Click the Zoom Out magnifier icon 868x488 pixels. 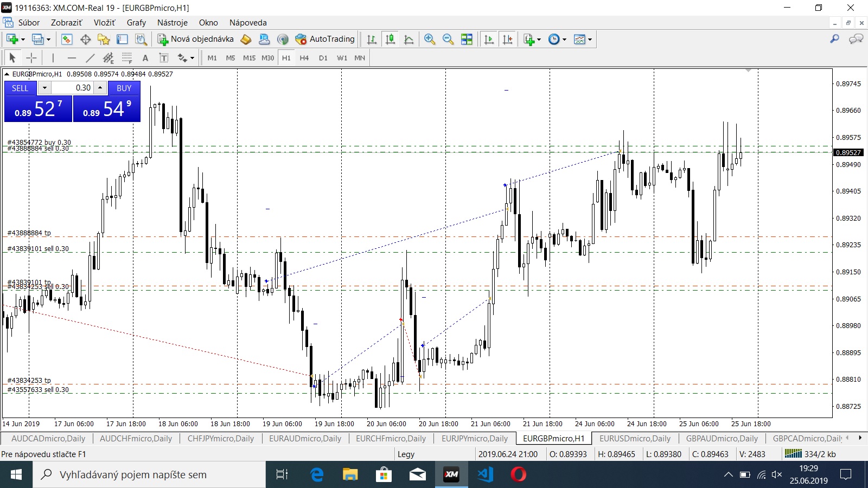tap(448, 39)
